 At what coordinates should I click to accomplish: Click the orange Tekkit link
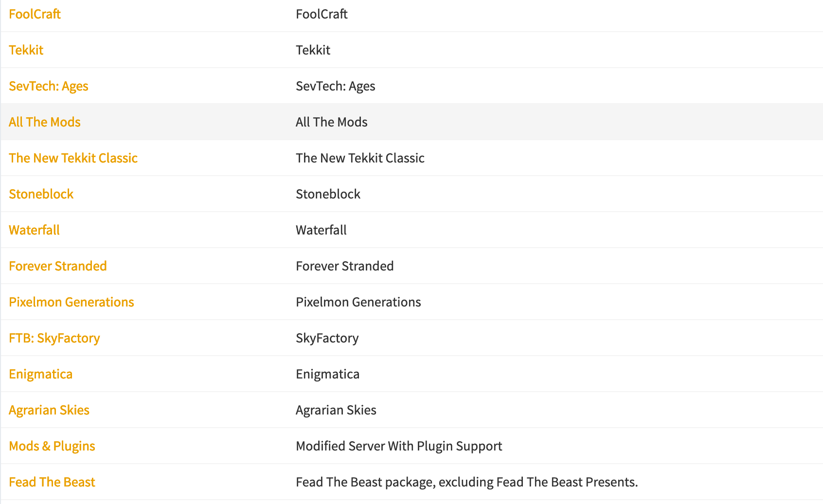pyautogui.click(x=26, y=50)
